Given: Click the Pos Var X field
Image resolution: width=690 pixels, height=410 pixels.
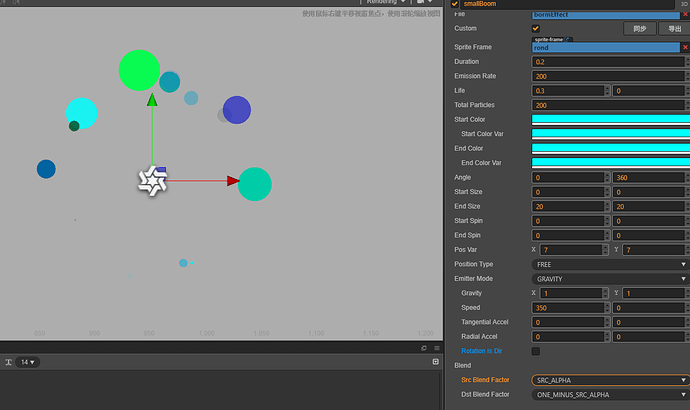Looking at the screenshot, I should (x=571, y=250).
